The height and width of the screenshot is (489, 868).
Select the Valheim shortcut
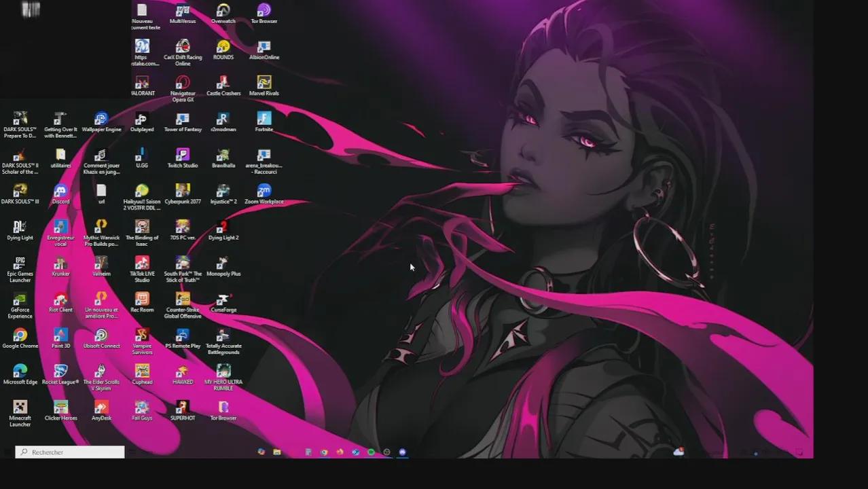pos(101,266)
